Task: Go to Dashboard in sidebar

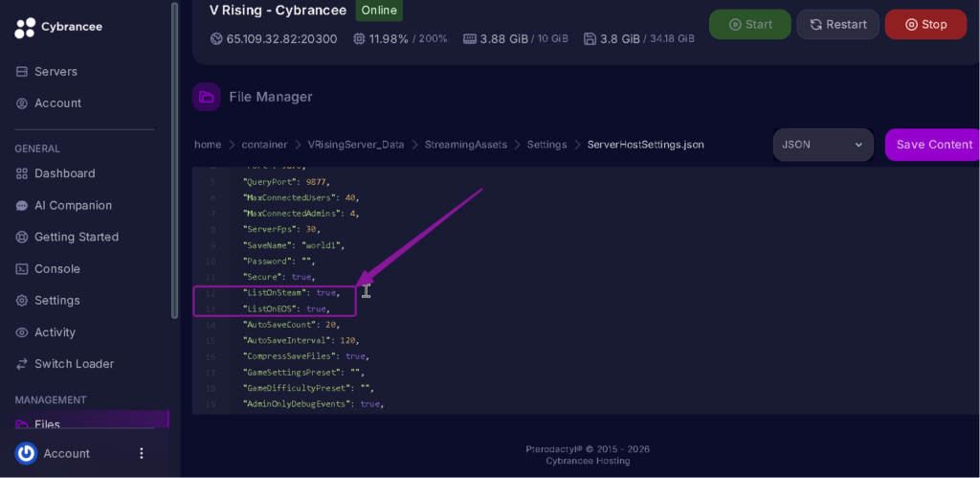Action: point(65,173)
